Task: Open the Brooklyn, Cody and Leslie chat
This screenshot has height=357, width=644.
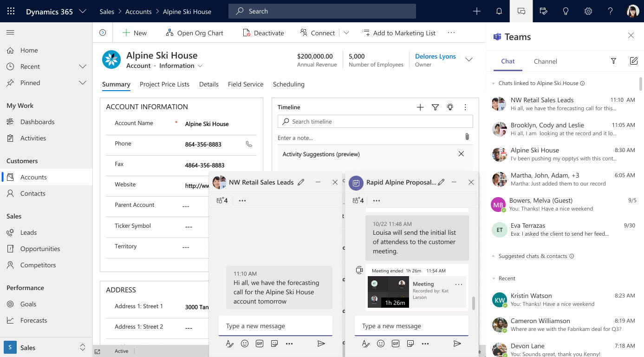Action: click(563, 129)
